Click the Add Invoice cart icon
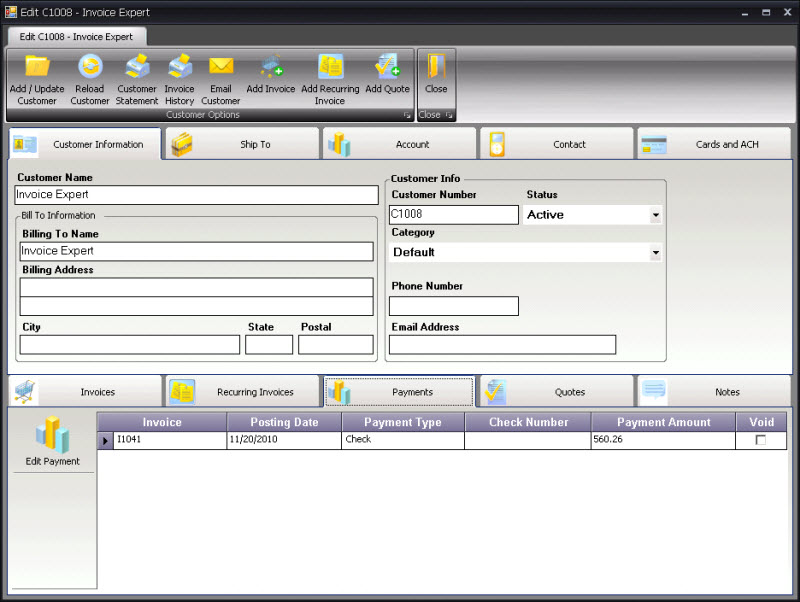The width and height of the screenshot is (800, 602). point(271,66)
